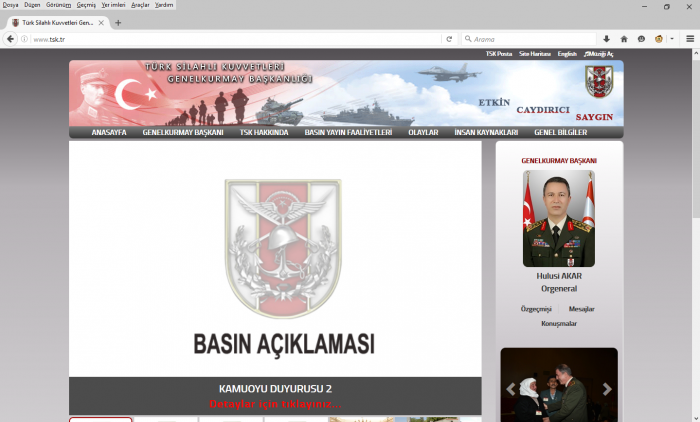Open the GENELKURMAY BAŞKANI nav item
700x422 pixels.
click(183, 132)
